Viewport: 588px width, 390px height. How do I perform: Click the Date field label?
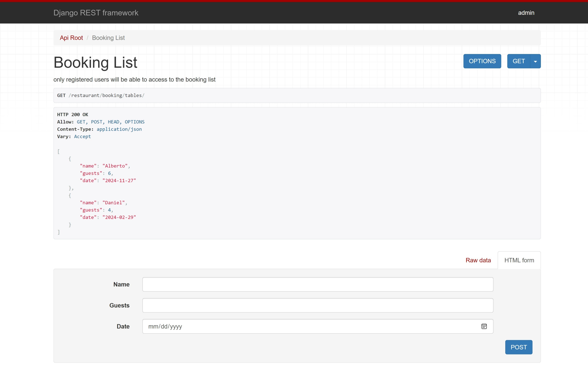(123, 326)
